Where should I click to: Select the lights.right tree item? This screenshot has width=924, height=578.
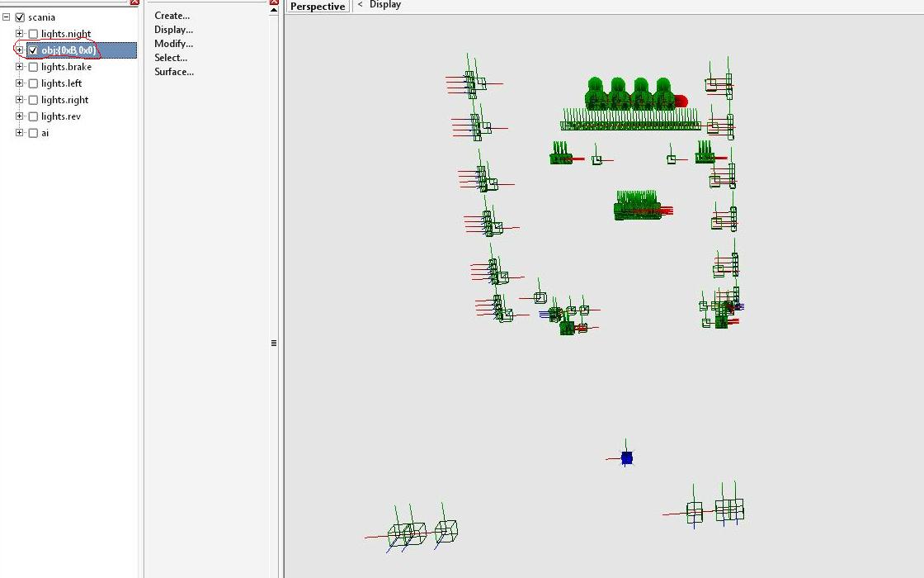pyautogui.click(x=64, y=100)
